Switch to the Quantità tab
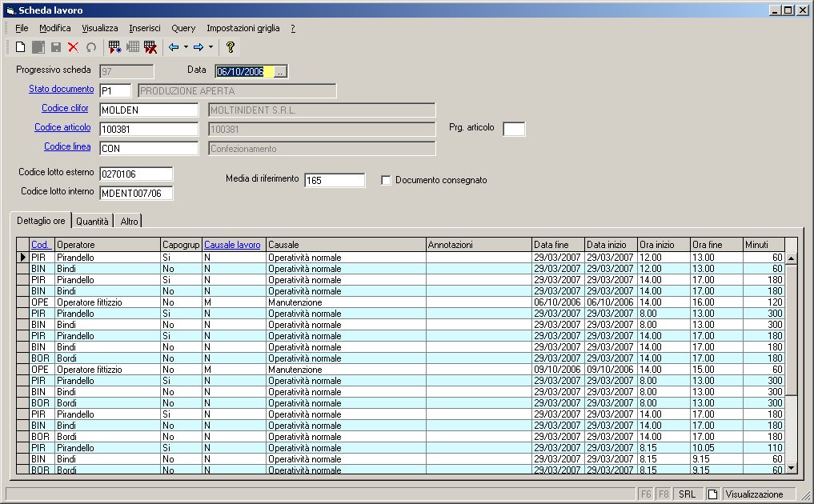This screenshot has width=814, height=504. coord(93,221)
